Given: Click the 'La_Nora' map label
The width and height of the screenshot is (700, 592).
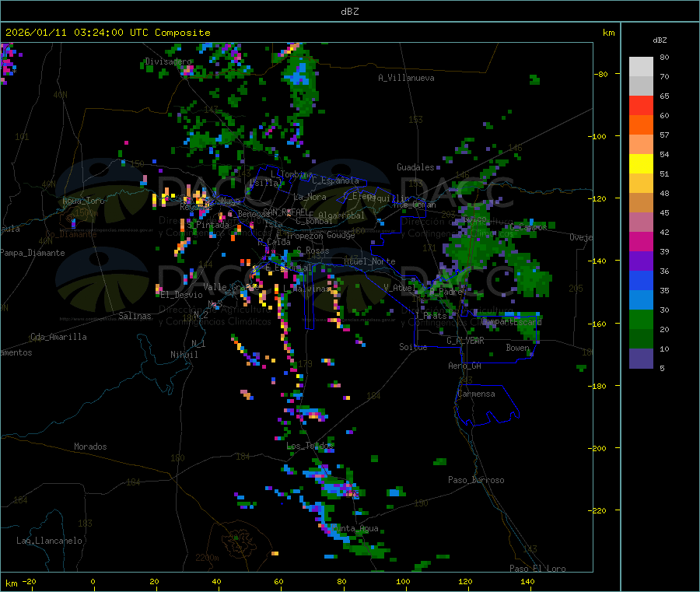Looking at the screenshot, I should (310, 197).
